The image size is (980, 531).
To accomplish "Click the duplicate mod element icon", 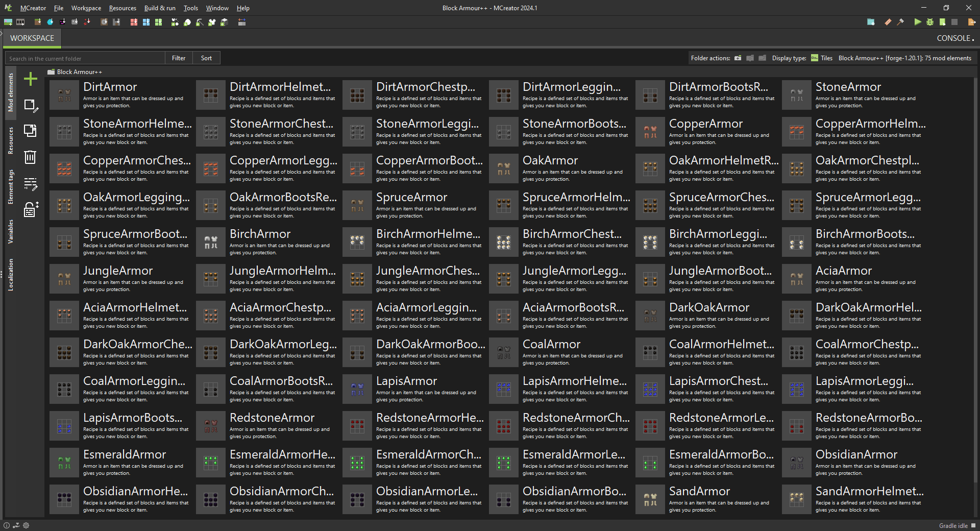I will pos(31,131).
